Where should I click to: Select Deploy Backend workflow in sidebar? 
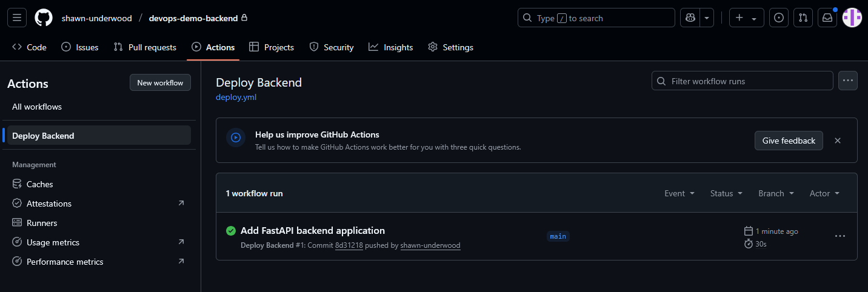coord(99,136)
